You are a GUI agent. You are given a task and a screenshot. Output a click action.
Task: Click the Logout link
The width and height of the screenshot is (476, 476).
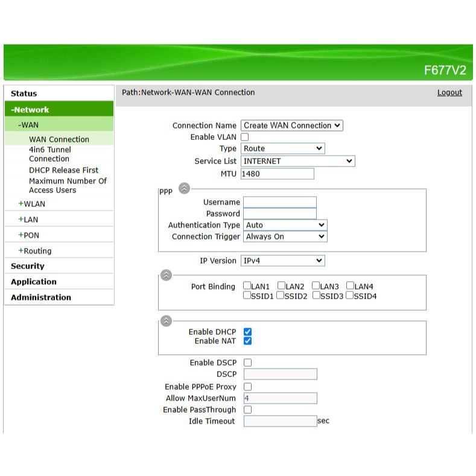[x=449, y=92]
